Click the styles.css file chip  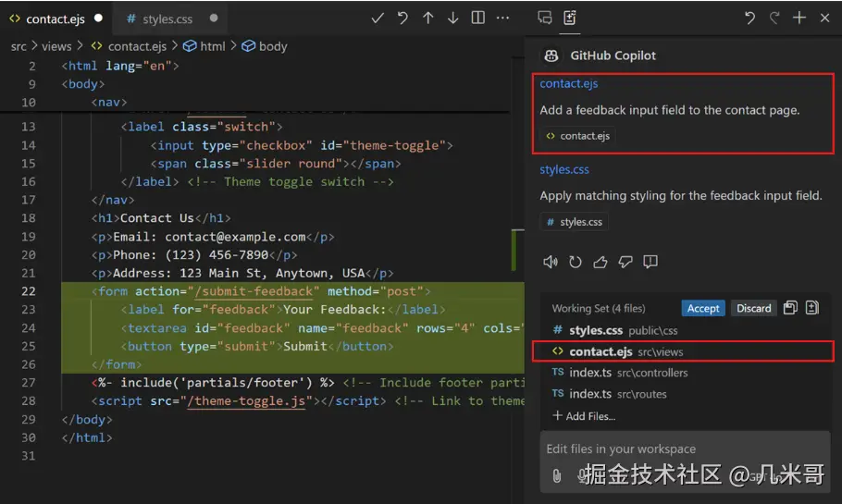point(574,222)
